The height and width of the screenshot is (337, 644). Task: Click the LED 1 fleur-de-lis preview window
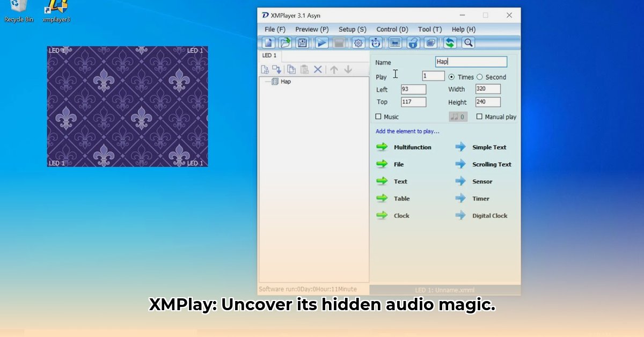(x=127, y=106)
